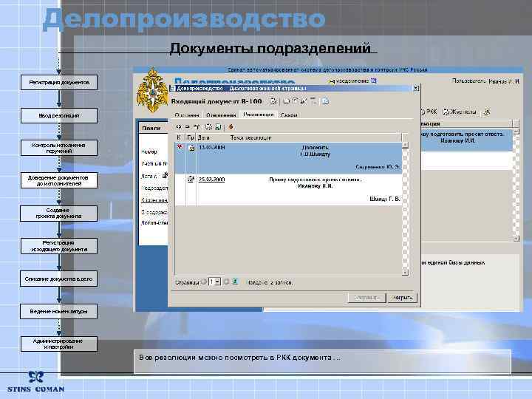Viewport: 532px width, 399px height.
Task: Click the Классификация link in the search panel
Action: (154, 199)
